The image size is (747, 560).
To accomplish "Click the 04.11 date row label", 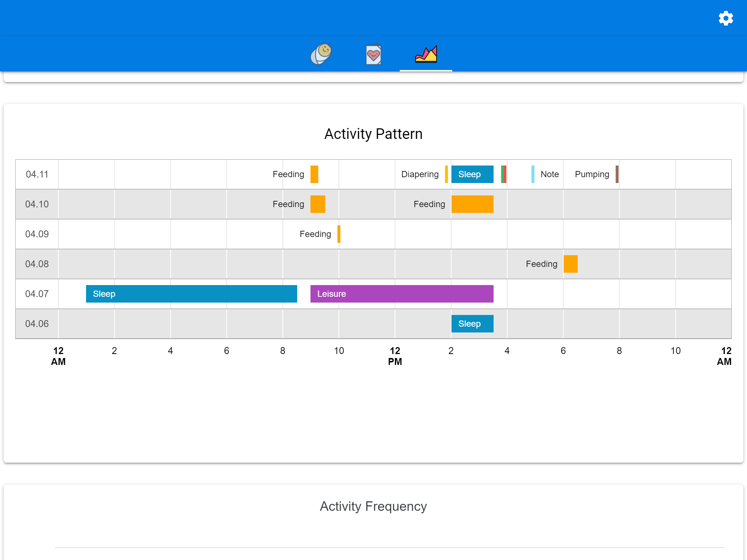I will 37,174.
